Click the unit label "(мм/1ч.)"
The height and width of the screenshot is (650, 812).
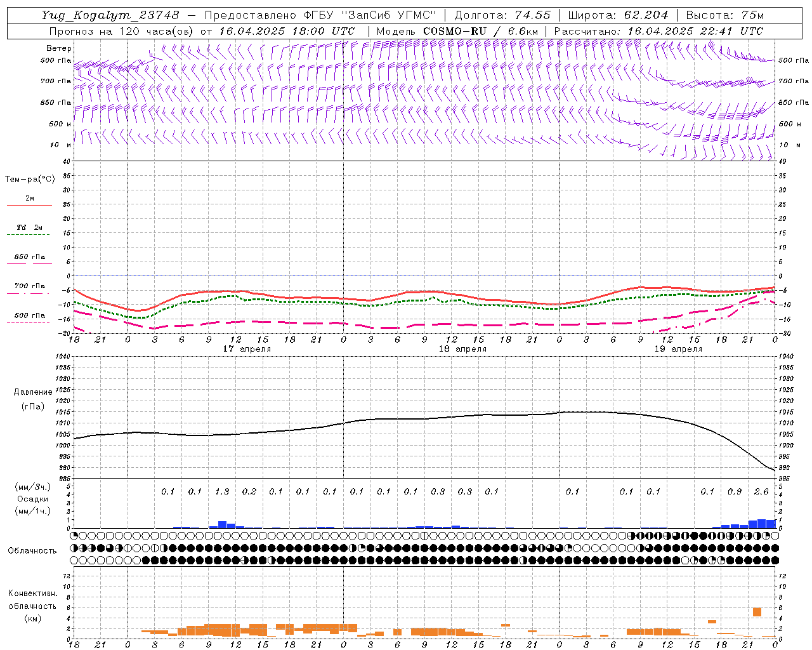coord(33,511)
